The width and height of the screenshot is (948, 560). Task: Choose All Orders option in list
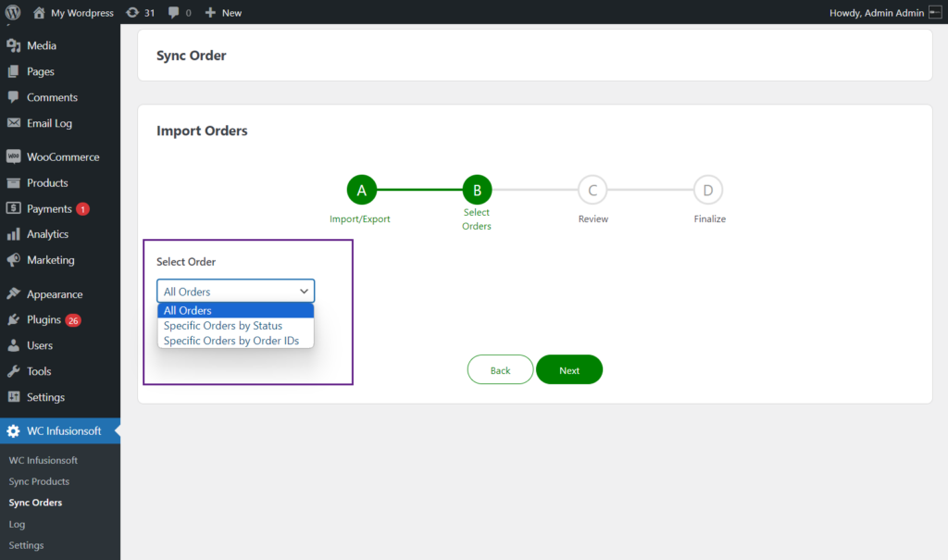coord(236,310)
